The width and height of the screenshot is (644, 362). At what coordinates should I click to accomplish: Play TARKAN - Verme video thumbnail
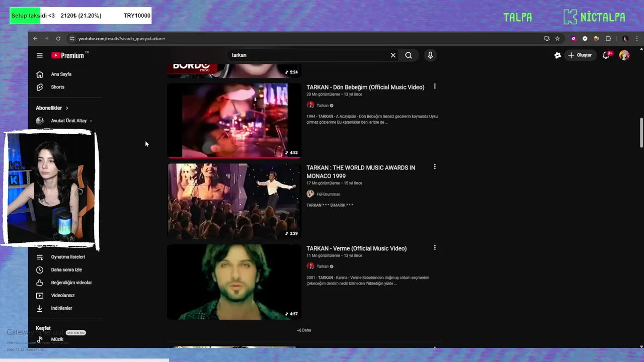coord(234,282)
